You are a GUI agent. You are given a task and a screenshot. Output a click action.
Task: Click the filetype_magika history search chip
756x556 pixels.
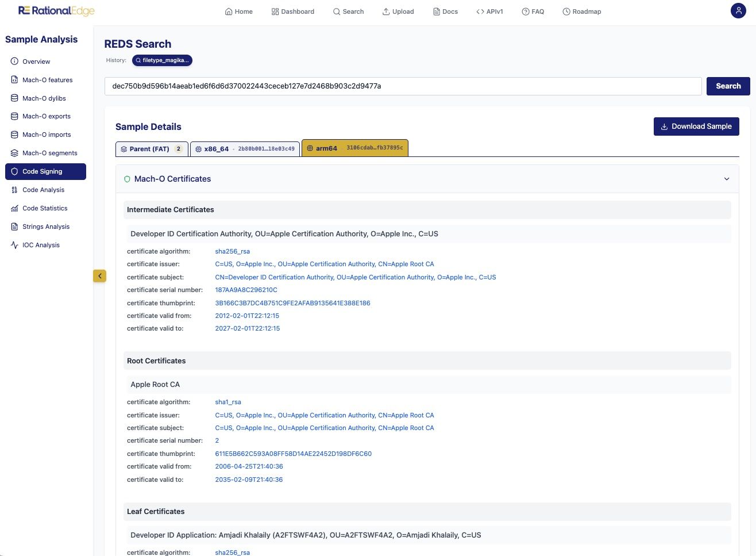click(162, 60)
